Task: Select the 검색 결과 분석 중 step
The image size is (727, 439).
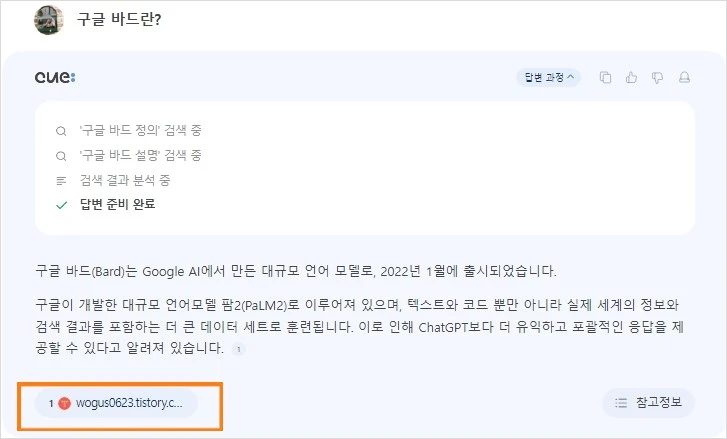Action: [x=125, y=180]
